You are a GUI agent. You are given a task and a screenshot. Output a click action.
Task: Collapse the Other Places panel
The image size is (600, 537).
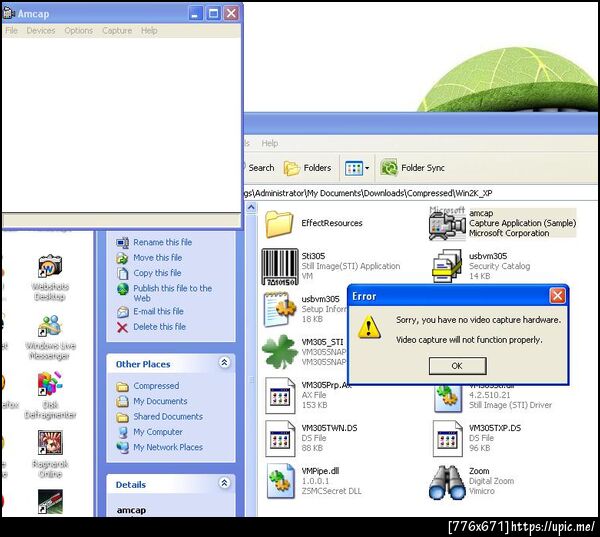[225, 362]
